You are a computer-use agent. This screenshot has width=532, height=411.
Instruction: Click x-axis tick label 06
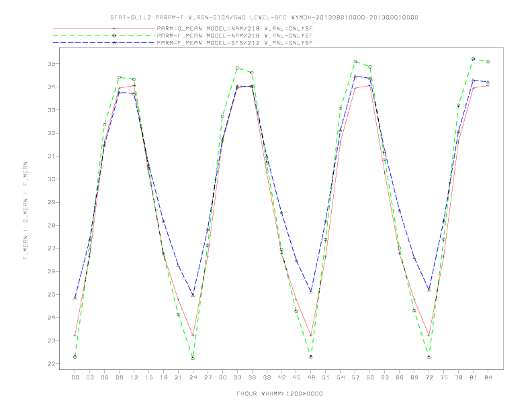click(105, 377)
